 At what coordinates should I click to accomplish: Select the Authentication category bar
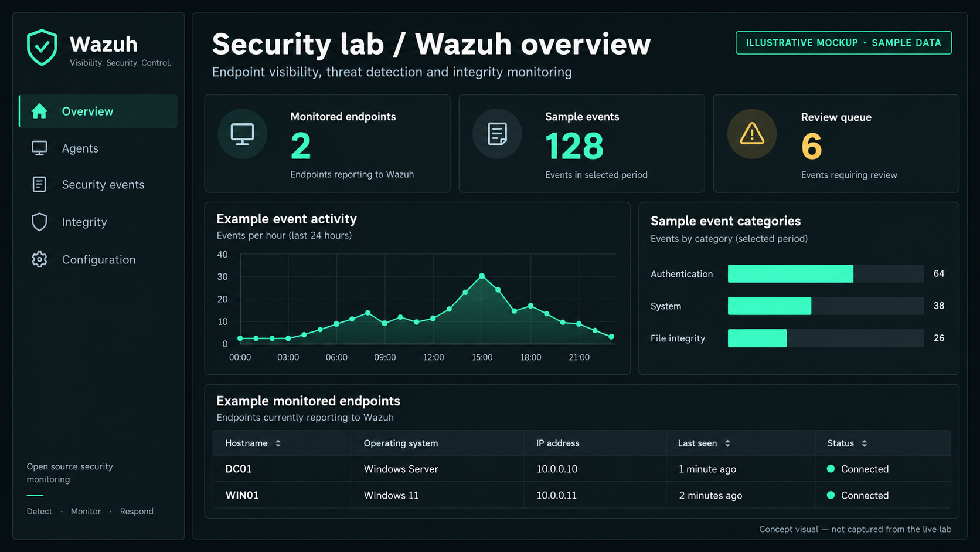point(790,273)
